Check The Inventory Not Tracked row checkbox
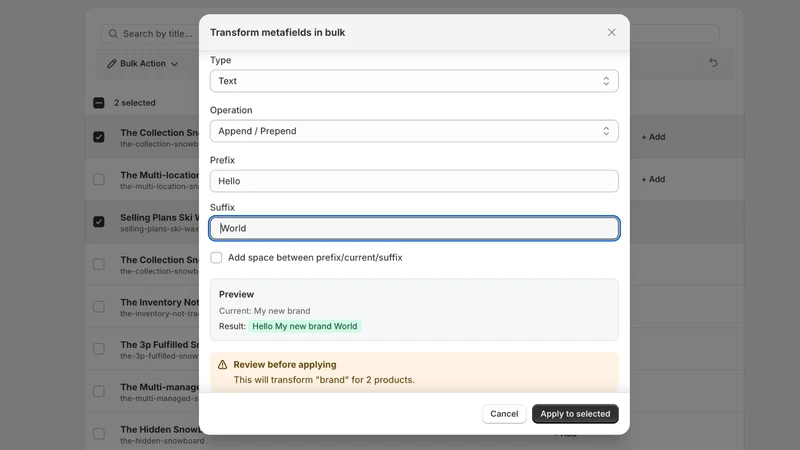This screenshot has height=450, width=800. tap(99, 306)
